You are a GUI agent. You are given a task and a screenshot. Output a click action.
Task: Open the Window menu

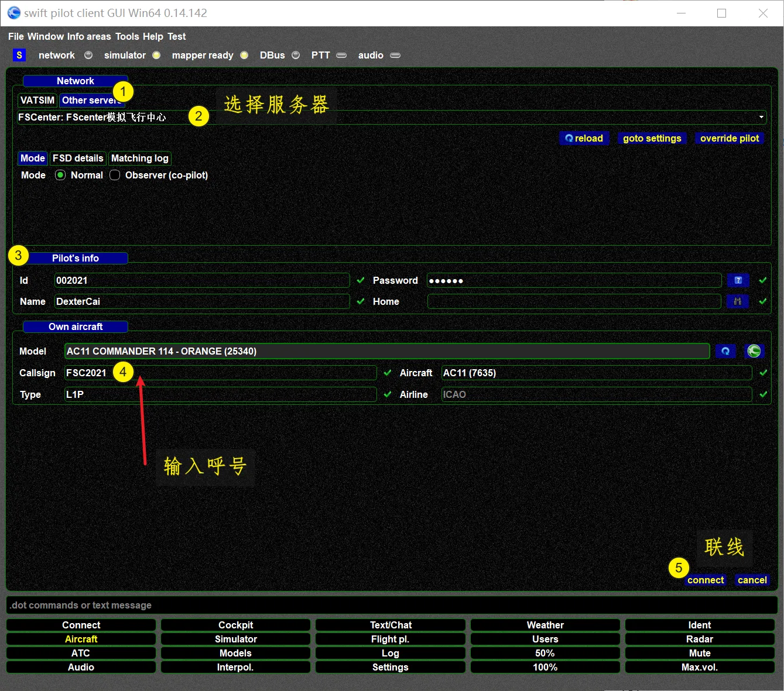coord(46,36)
